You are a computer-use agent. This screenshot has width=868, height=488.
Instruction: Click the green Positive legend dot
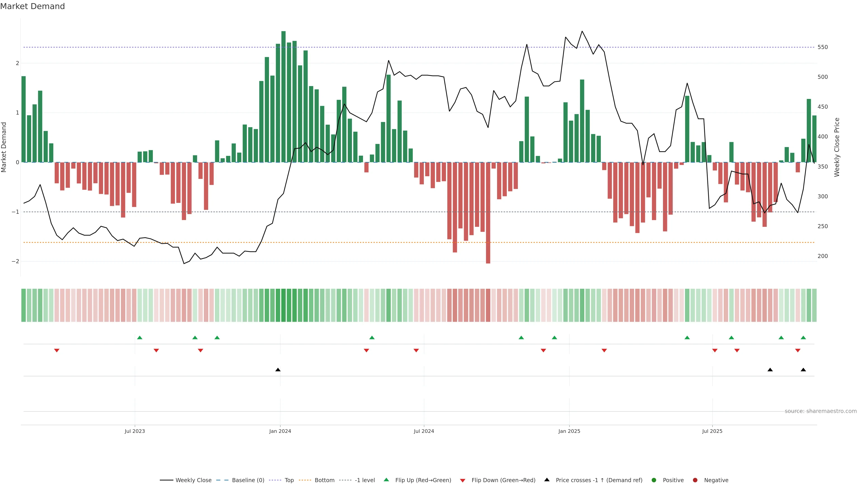[x=654, y=480]
